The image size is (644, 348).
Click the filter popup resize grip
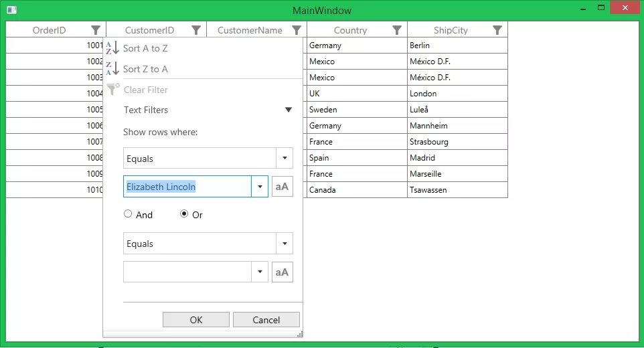click(x=300, y=335)
